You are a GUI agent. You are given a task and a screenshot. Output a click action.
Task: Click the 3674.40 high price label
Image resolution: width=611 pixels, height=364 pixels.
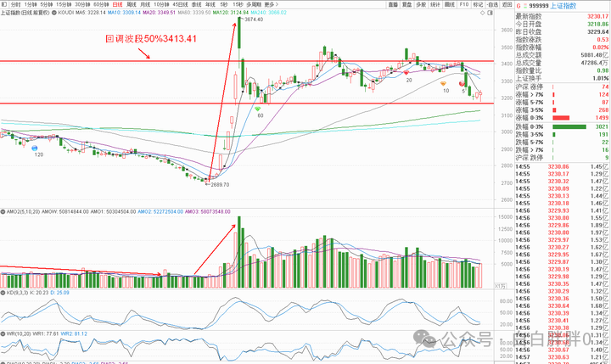coord(254,20)
